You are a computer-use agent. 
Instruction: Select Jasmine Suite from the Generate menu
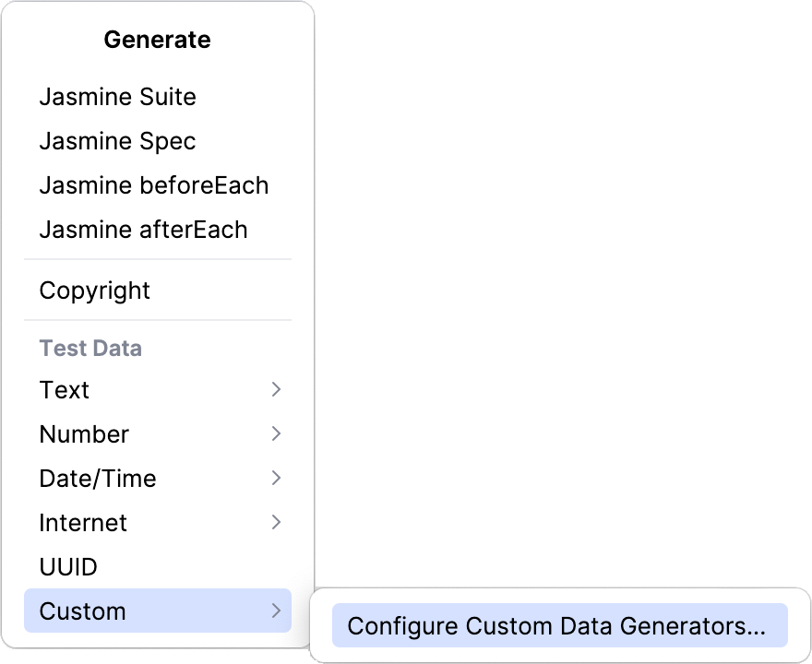point(118,97)
